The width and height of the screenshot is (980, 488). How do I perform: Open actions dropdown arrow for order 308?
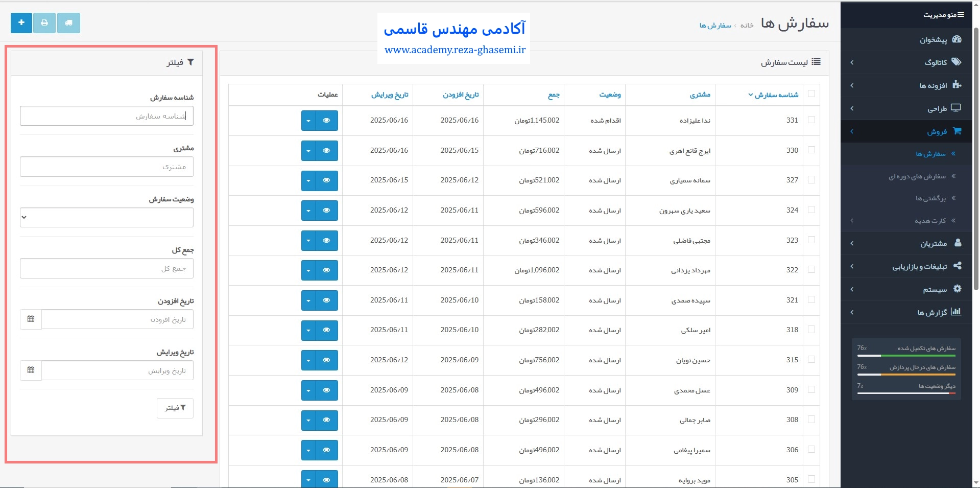(308, 420)
